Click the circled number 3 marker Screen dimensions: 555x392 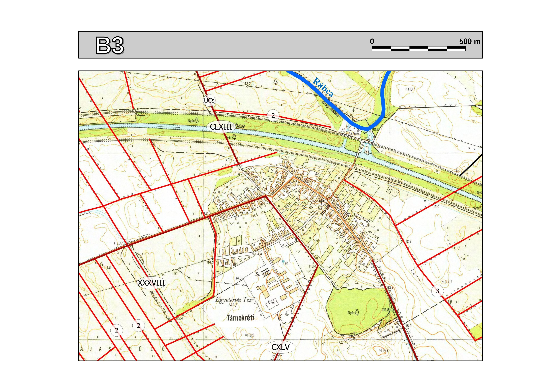pyautogui.click(x=437, y=291)
